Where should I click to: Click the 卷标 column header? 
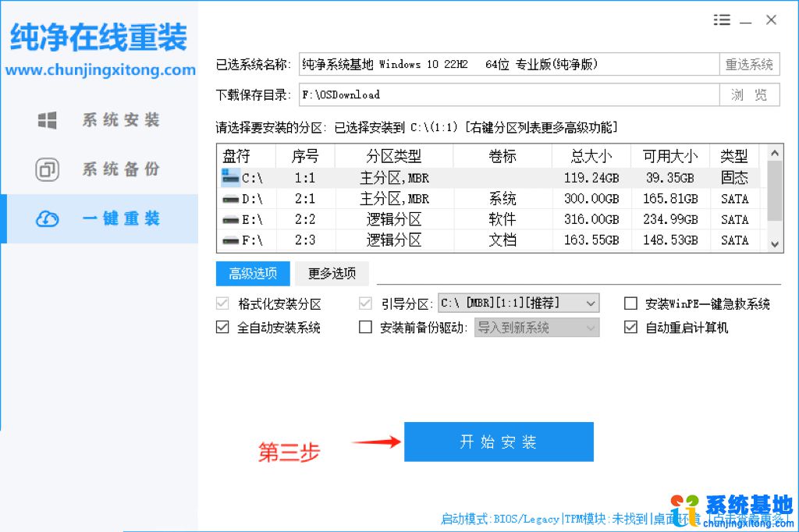pyautogui.click(x=502, y=156)
